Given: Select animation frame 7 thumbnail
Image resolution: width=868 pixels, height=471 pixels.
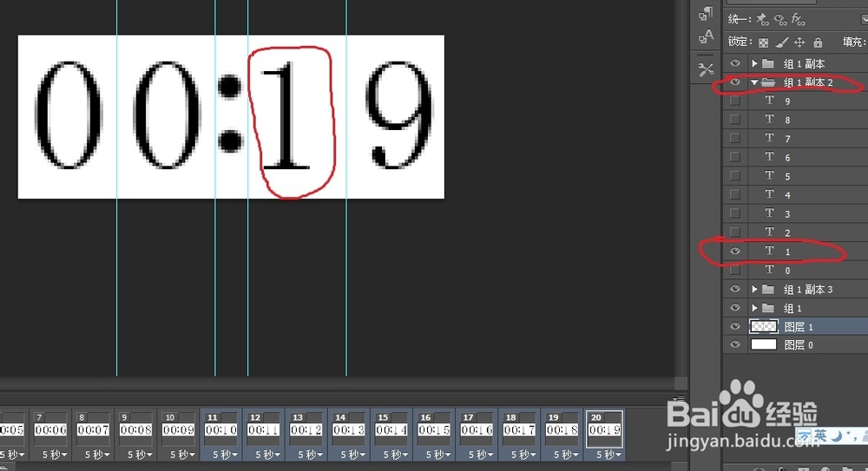Looking at the screenshot, I should click(50, 429).
